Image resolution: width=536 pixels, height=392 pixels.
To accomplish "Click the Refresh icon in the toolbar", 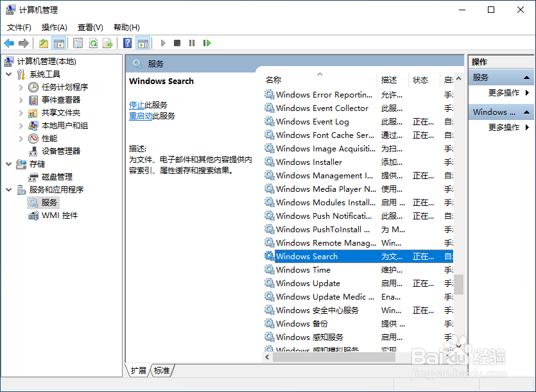I will point(94,43).
